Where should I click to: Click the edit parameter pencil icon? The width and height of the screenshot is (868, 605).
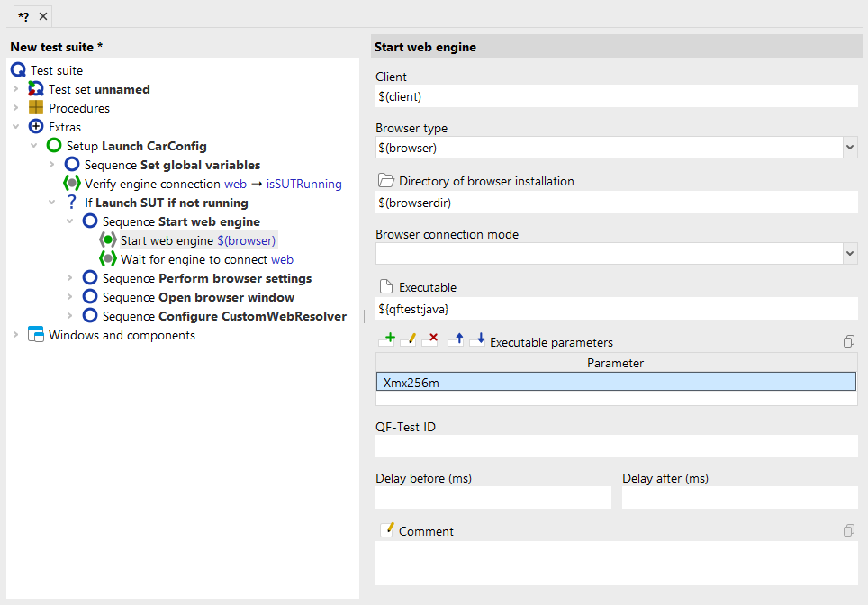click(408, 340)
